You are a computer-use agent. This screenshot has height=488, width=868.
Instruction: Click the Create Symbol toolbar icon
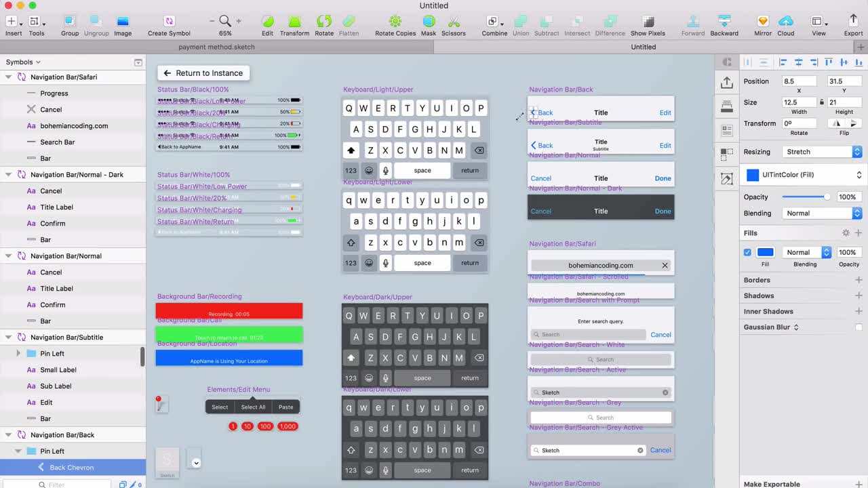pyautogui.click(x=169, y=22)
